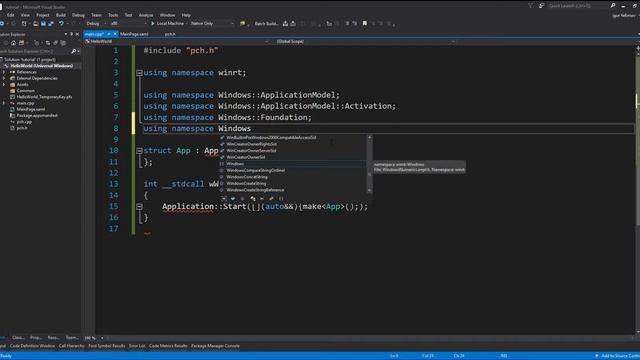Open the Error List tab
This screenshot has height=360, width=640.
[x=137, y=346]
